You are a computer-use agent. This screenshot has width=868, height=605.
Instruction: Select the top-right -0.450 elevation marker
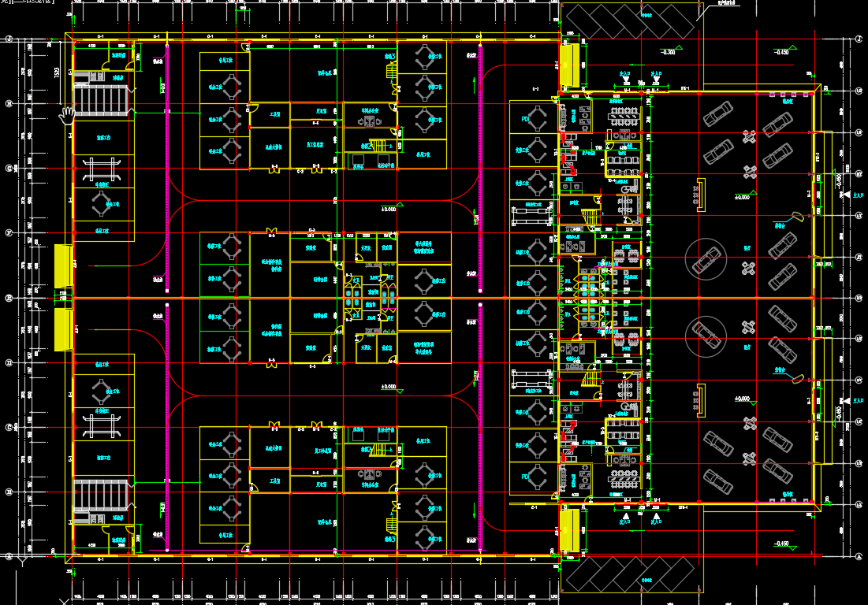(781, 52)
